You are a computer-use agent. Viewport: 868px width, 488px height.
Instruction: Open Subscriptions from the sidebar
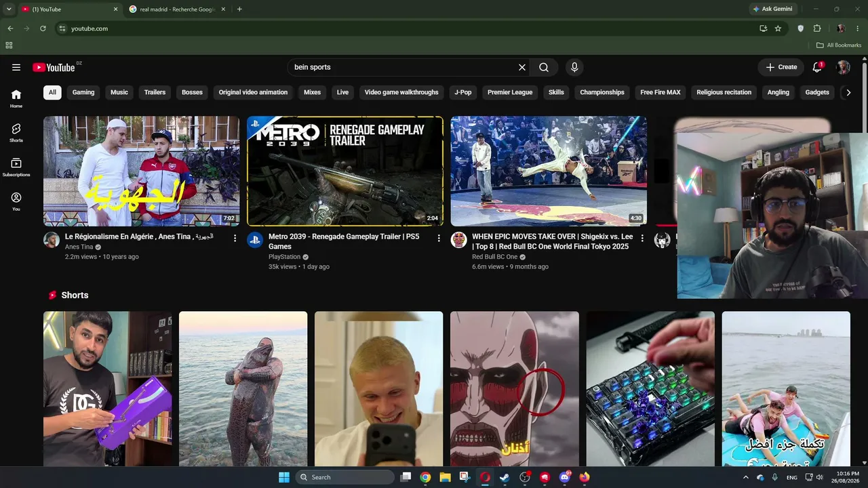pos(16,167)
